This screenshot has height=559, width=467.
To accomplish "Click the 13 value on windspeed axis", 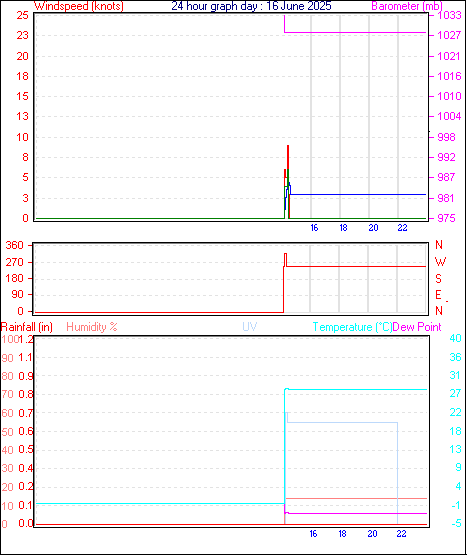I will coord(22,116).
